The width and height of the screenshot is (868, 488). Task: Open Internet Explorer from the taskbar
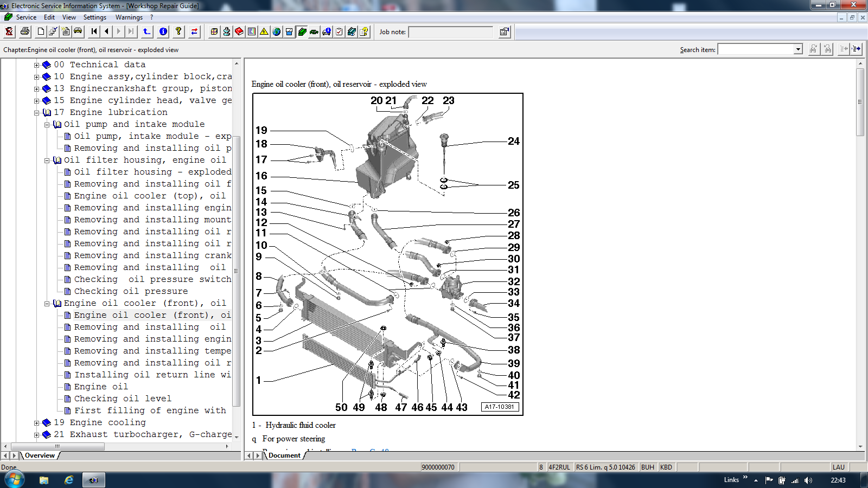pyautogui.click(x=69, y=480)
